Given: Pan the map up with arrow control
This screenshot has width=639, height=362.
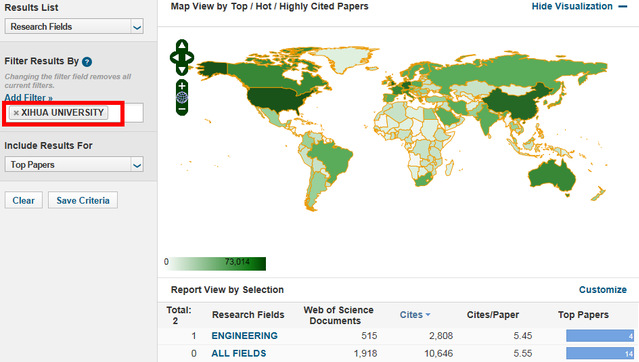Looking at the screenshot, I should (182, 45).
